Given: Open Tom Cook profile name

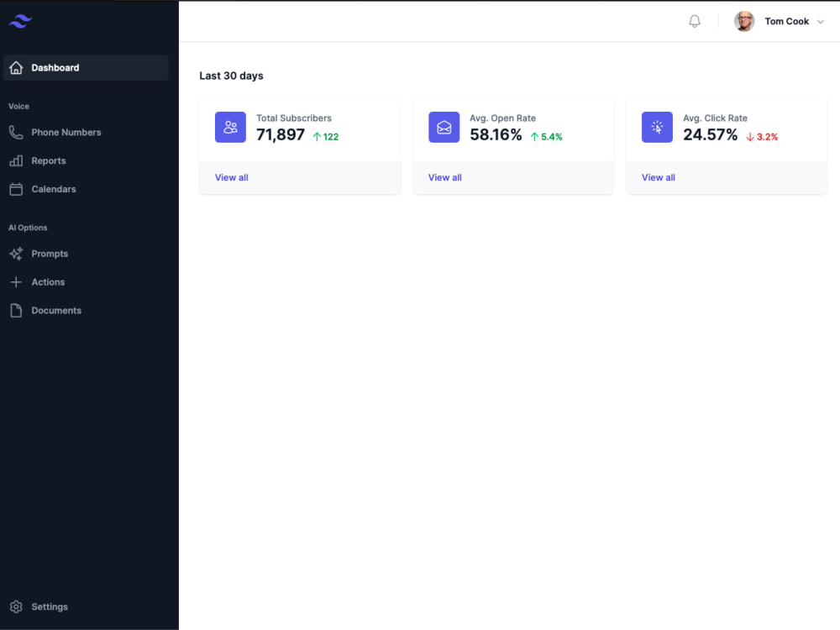Looking at the screenshot, I should [786, 22].
